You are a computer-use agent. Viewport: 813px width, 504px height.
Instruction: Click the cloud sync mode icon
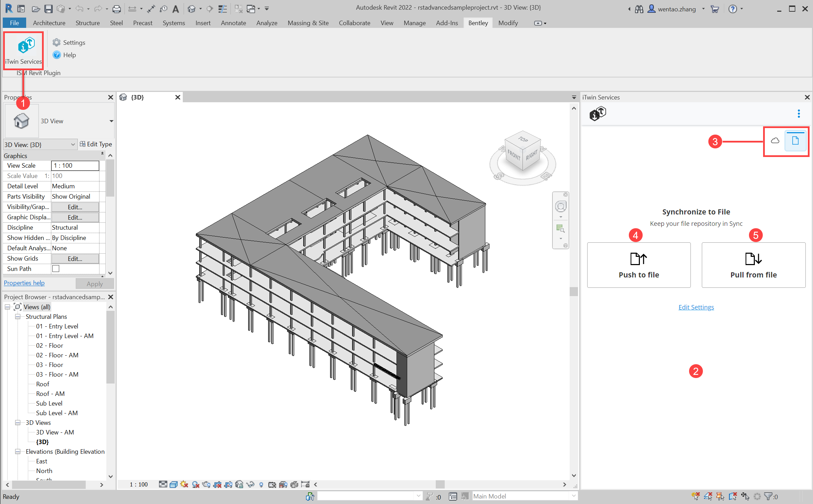click(775, 141)
